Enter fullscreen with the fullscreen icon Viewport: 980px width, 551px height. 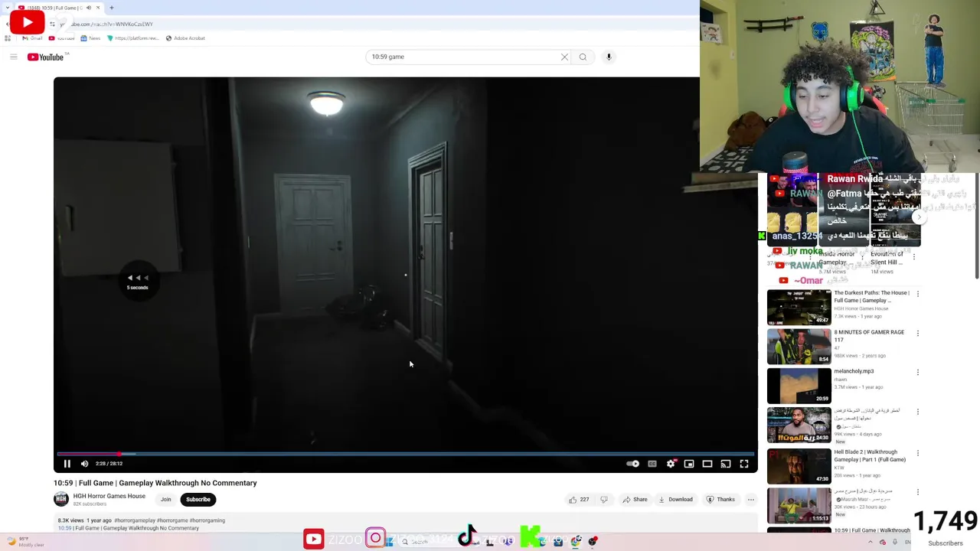pyautogui.click(x=744, y=464)
